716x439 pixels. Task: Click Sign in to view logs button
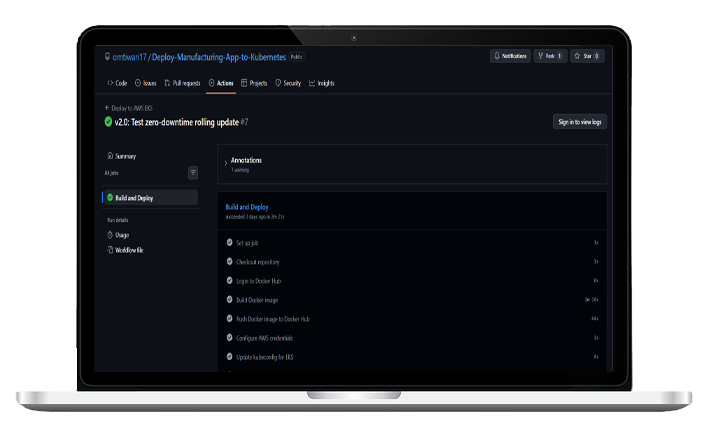click(x=579, y=122)
